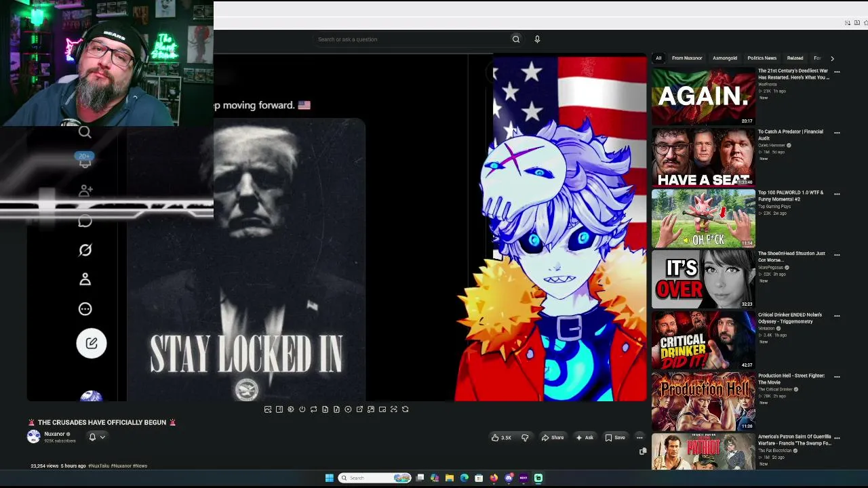This screenshot has height=488, width=868.
Task: Click the copy icon below the video's more-actions button
Action: (x=643, y=451)
